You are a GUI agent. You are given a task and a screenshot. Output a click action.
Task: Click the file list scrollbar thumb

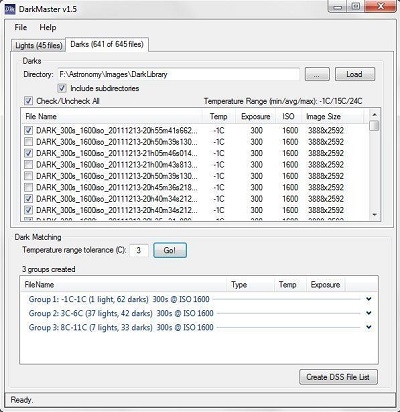[x=375, y=126]
